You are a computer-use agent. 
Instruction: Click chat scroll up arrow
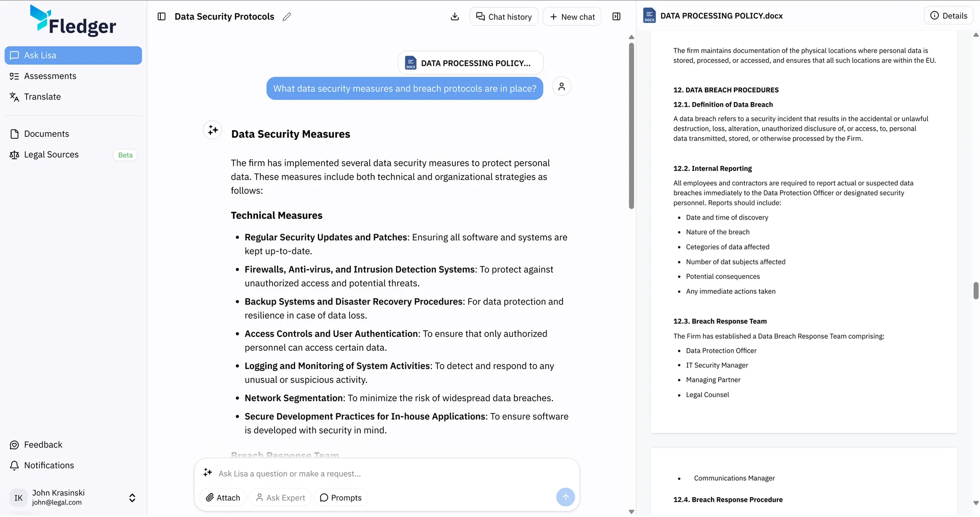point(631,37)
